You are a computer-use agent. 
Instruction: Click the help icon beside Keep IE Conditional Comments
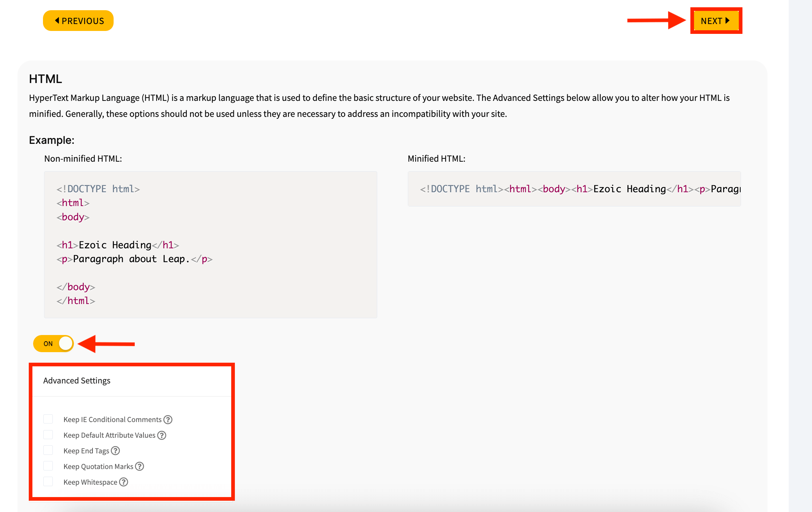(168, 420)
